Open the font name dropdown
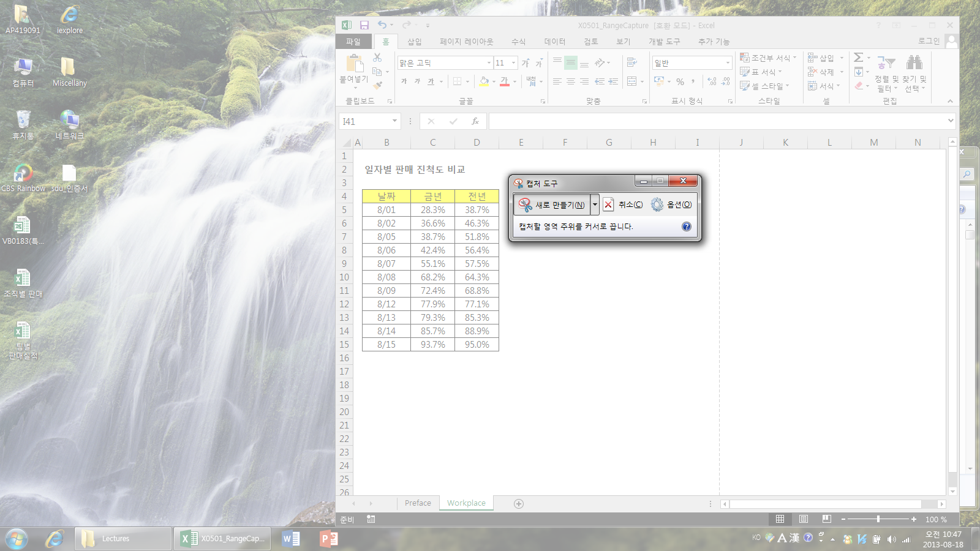Viewport: 980px width, 551px height. point(489,63)
